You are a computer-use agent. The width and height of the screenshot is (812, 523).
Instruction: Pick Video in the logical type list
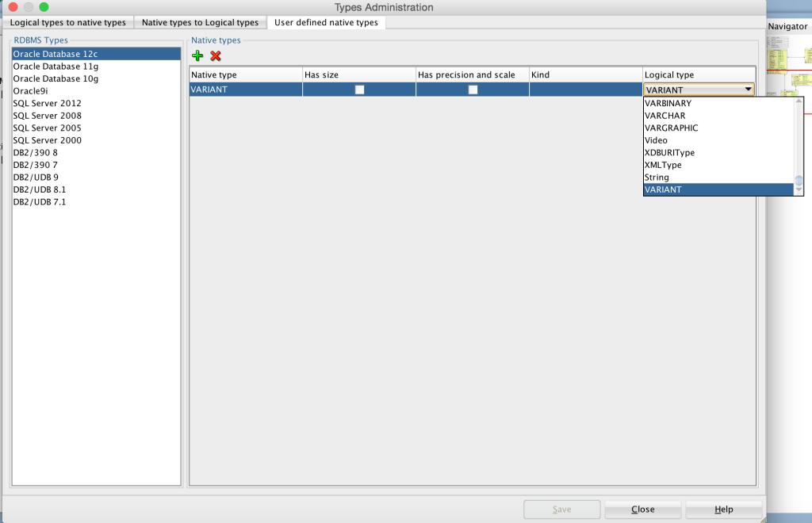718,140
